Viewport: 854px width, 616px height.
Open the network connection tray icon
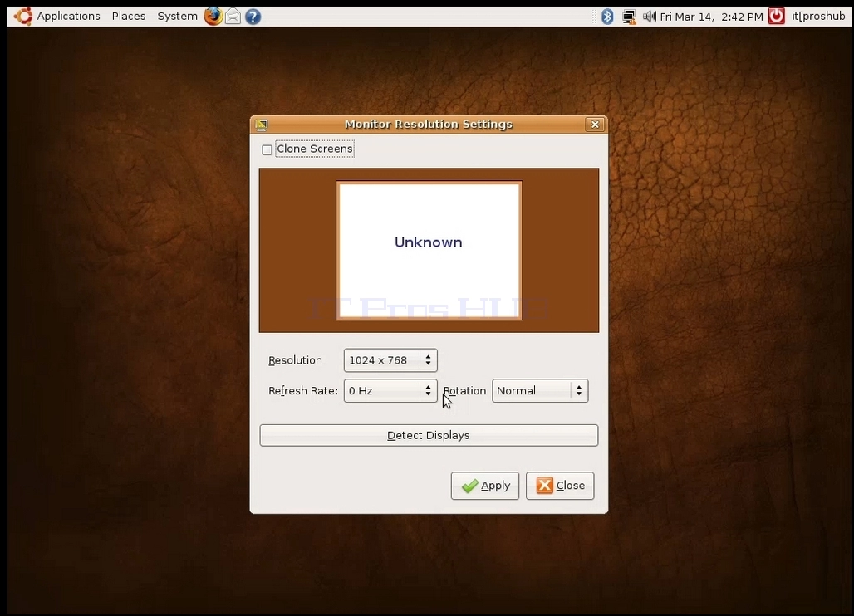point(629,17)
